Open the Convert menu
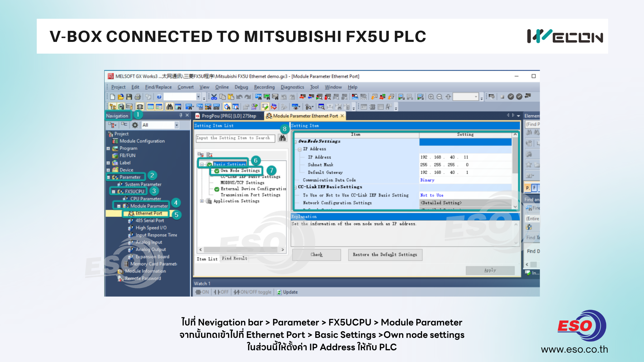This screenshot has height=362, width=644. [x=185, y=87]
